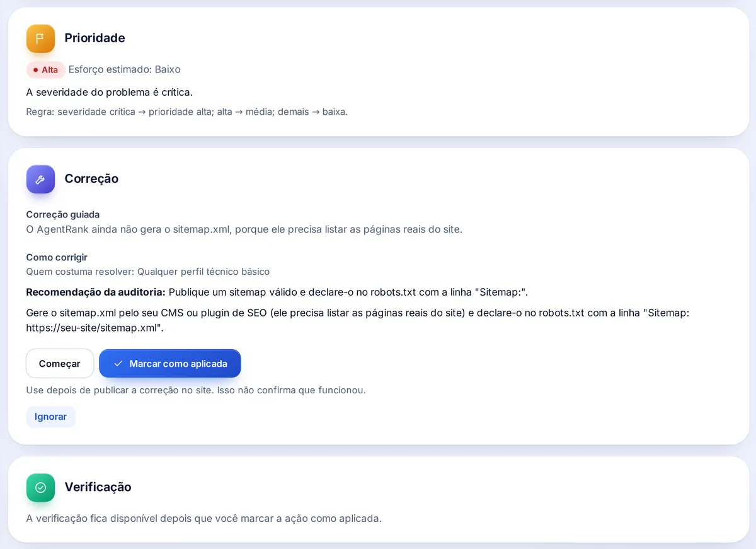Click the green checkmark Verificação icon
Viewport: 756px width, 549px height.
[x=40, y=487]
